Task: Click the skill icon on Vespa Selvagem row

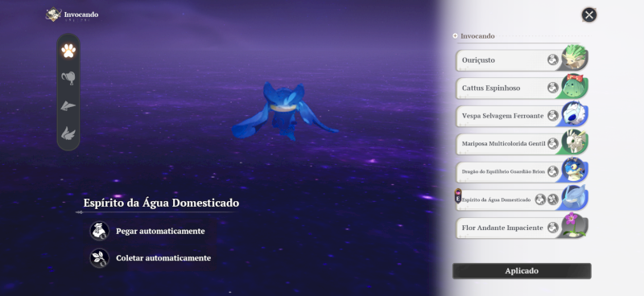Action: (x=553, y=115)
